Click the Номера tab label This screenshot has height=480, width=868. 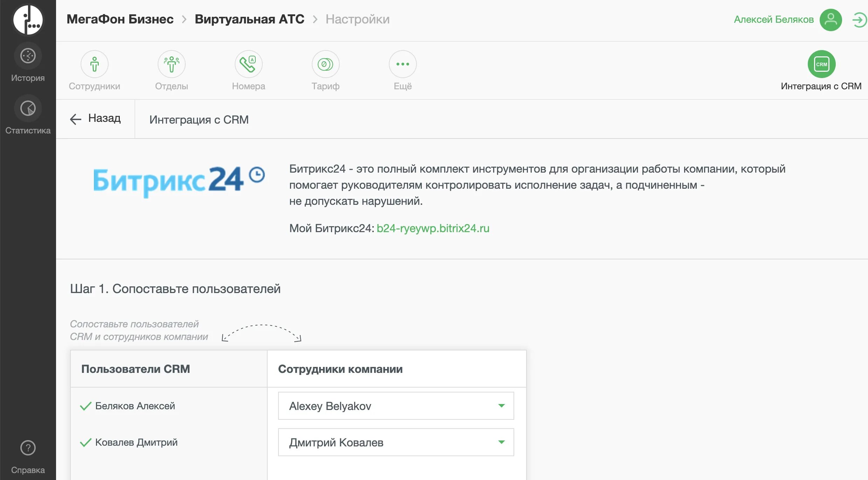[x=249, y=86]
